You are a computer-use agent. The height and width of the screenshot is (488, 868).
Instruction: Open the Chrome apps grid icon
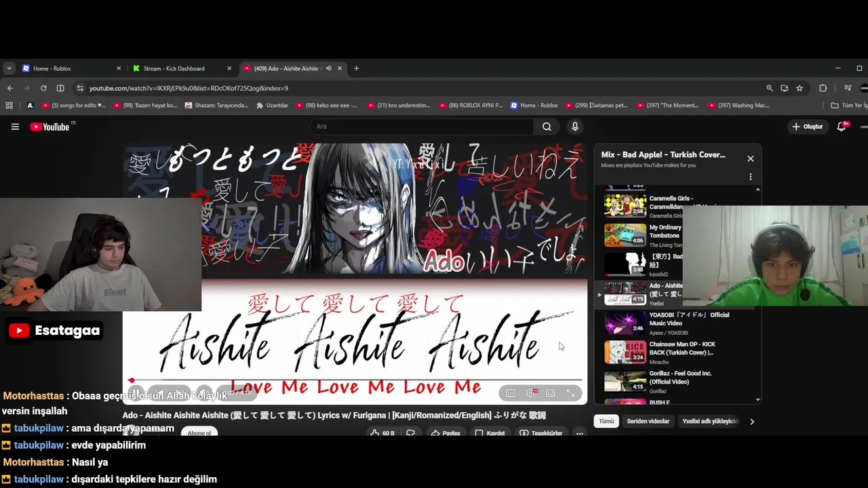[9, 105]
